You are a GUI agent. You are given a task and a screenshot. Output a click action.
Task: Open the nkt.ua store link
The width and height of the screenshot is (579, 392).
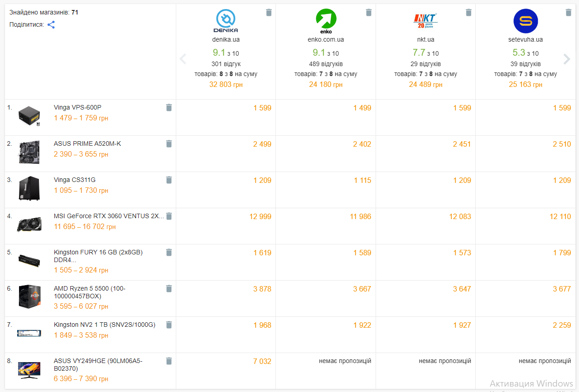[426, 39]
